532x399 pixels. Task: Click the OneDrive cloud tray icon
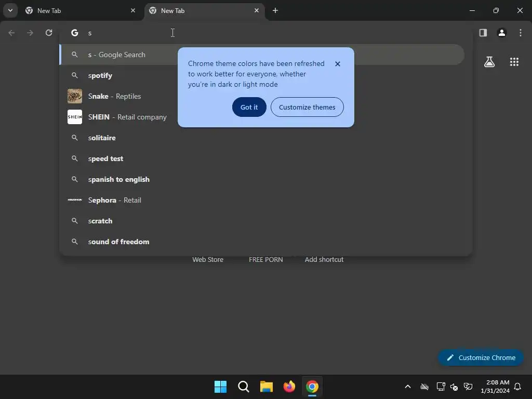424,387
